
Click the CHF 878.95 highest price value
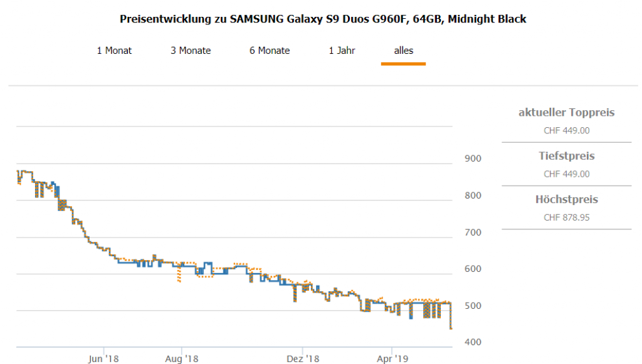point(566,217)
